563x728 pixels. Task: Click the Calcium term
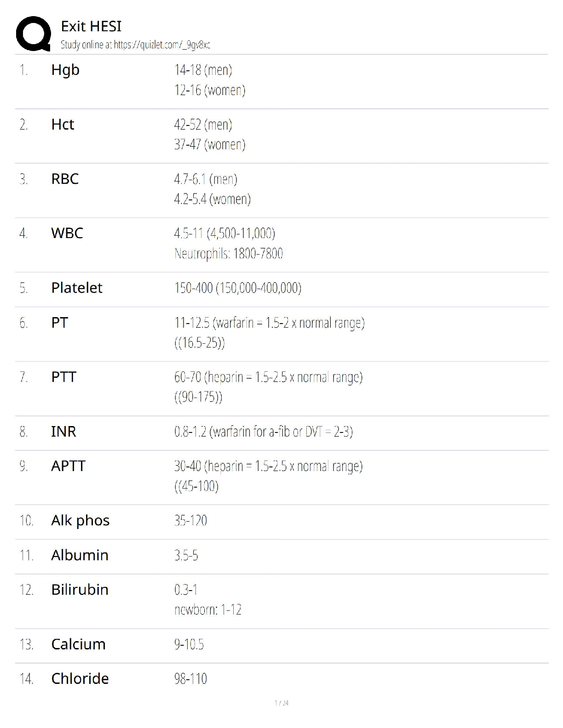78,644
